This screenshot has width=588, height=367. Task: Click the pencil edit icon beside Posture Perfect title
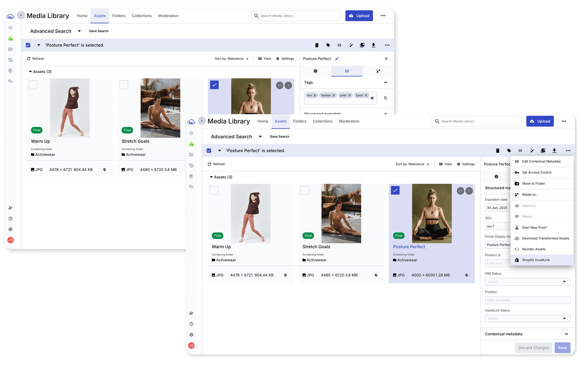337,59
